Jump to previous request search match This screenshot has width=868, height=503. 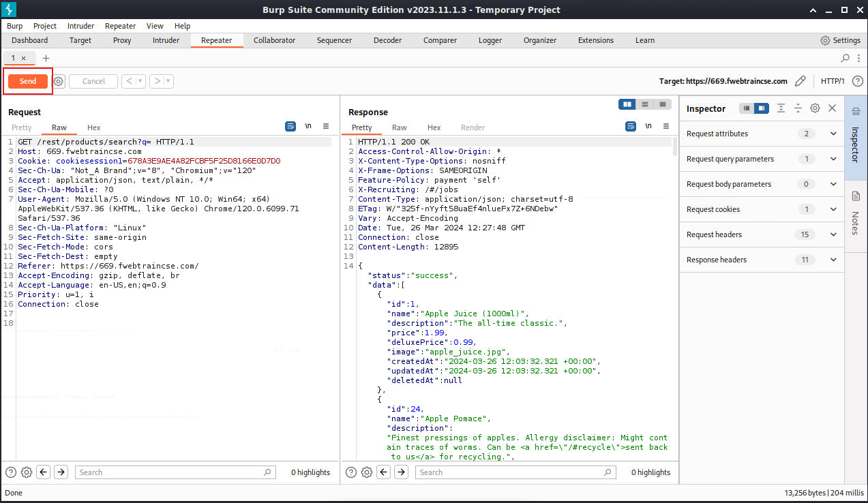pyautogui.click(x=43, y=472)
